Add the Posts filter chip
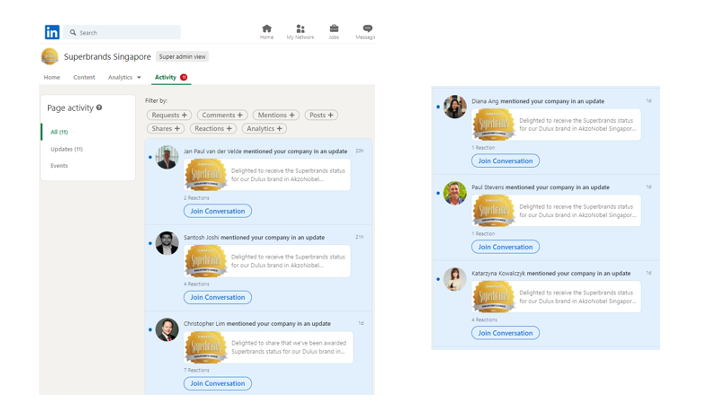 [x=321, y=115]
